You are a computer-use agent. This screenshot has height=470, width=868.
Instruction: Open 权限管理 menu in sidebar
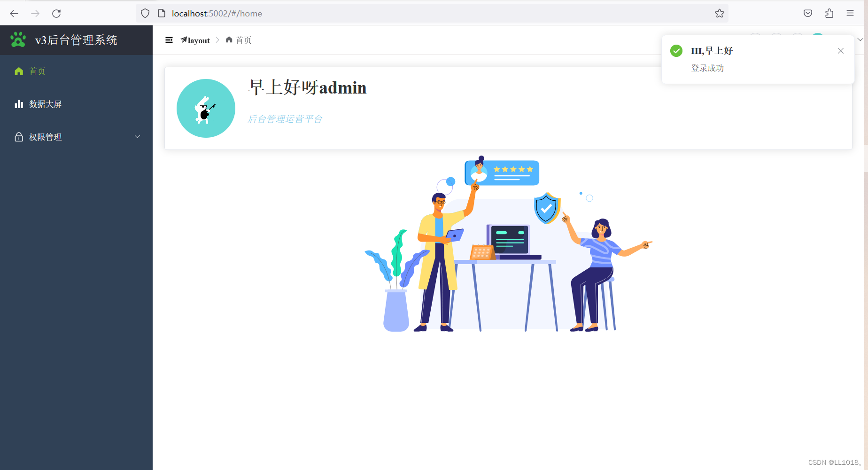(x=76, y=137)
